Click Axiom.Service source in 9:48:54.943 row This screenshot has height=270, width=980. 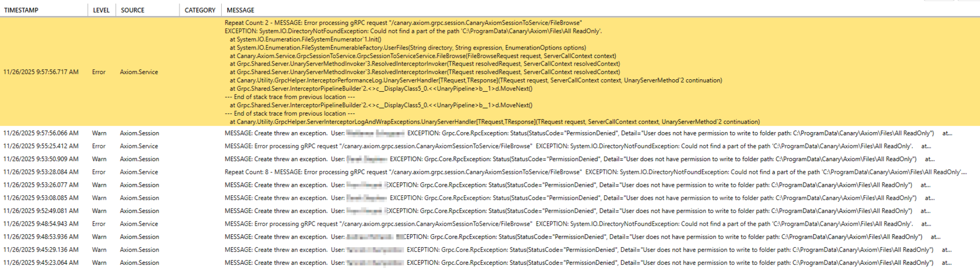139,224
